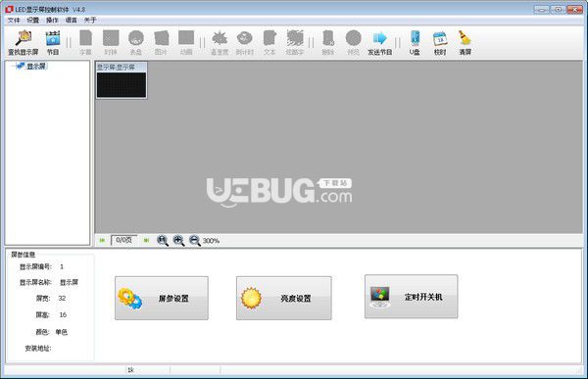Open the About (关于) menu

(90, 21)
